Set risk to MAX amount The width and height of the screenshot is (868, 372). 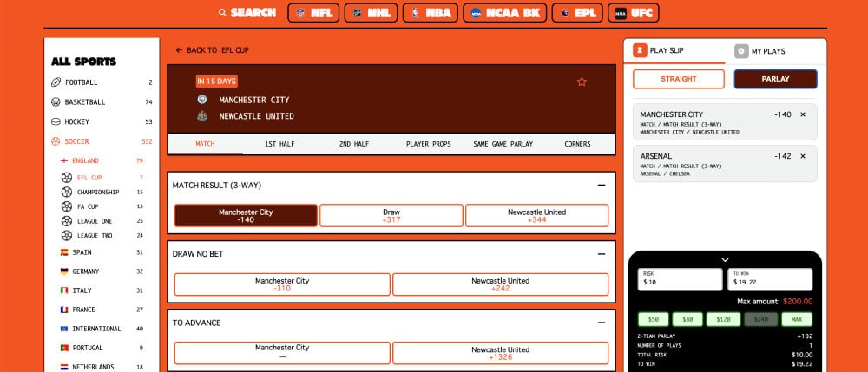(x=797, y=319)
